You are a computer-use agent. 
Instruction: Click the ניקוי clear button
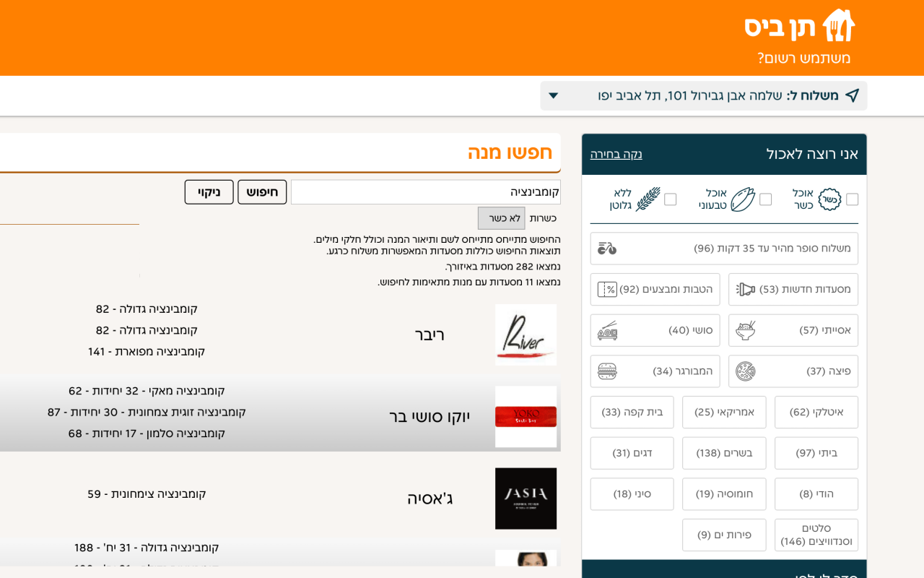[209, 192]
